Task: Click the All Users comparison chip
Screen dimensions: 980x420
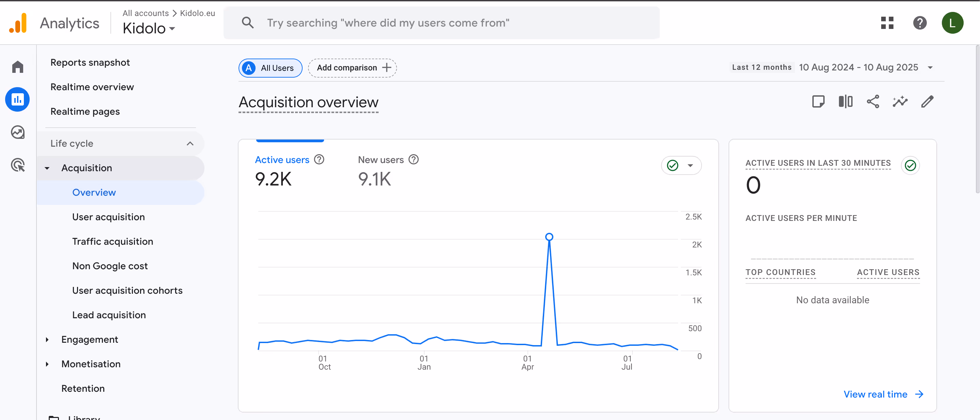Action: [270, 68]
